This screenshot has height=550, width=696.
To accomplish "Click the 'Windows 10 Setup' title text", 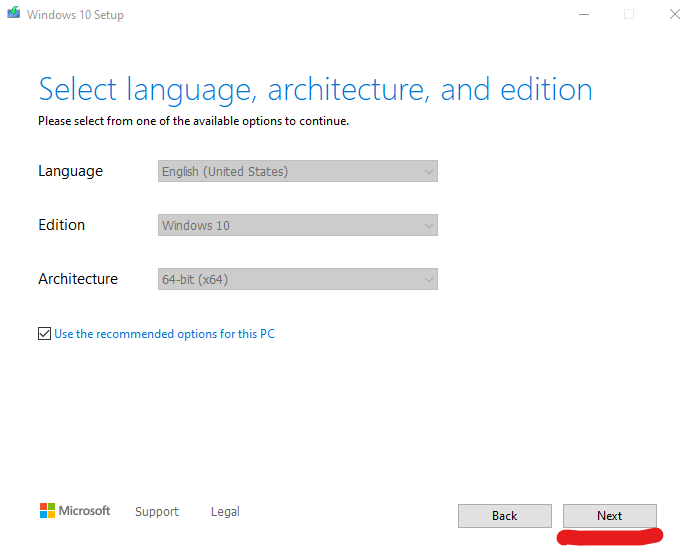I will [75, 15].
